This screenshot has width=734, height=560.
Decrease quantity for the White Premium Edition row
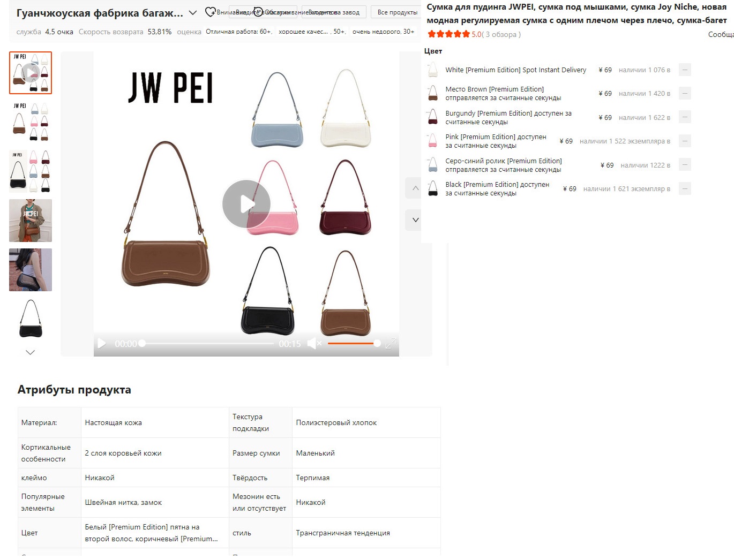point(685,70)
